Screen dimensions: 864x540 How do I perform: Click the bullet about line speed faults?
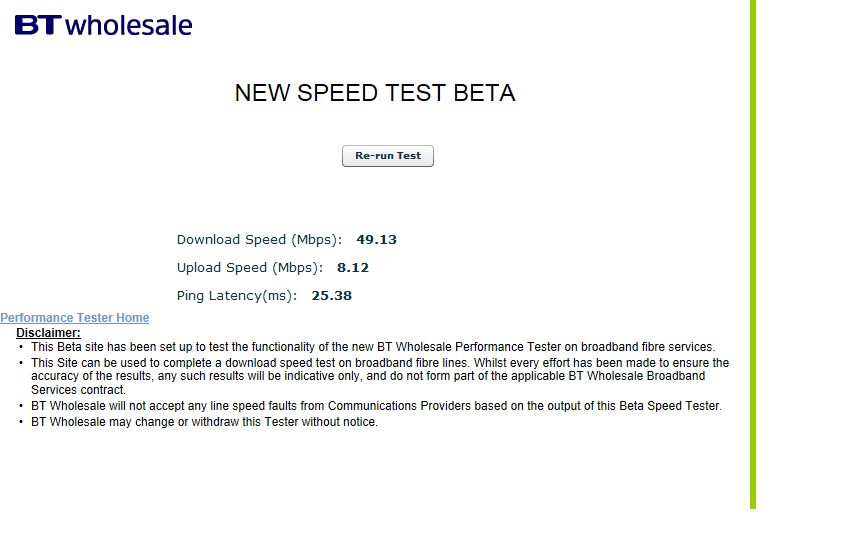[376, 406]
